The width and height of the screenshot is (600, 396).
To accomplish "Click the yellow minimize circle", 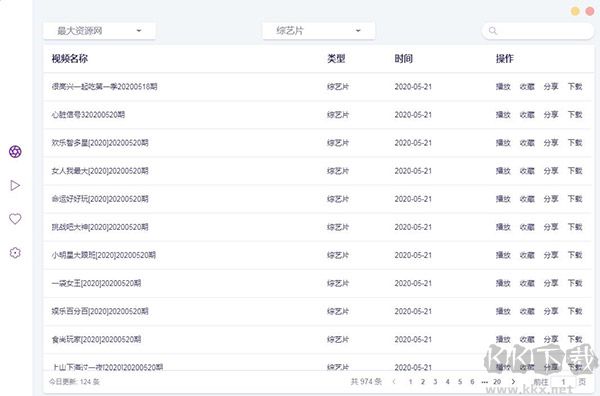I will click(575, 11).
